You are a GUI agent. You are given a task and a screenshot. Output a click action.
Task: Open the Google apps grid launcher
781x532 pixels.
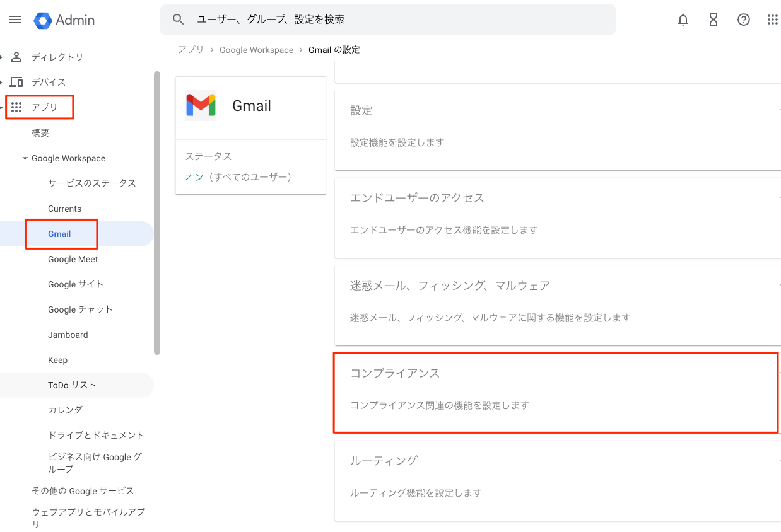[x=773, y=20]
